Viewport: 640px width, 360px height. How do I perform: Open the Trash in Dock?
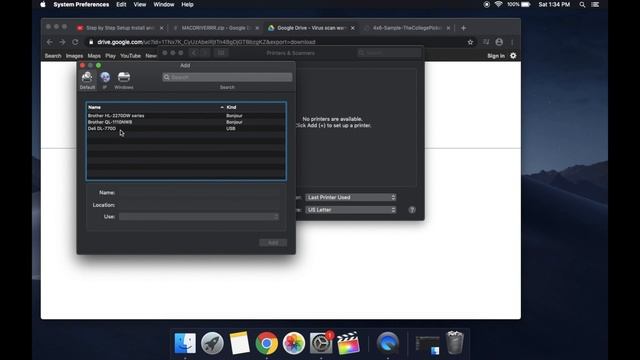tap(455, 343)
